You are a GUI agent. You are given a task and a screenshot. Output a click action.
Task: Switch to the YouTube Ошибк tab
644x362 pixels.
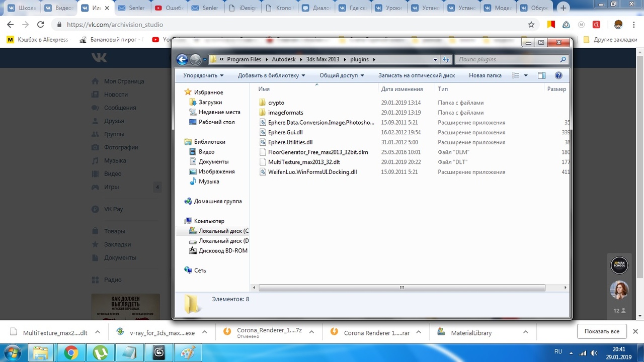click(169, 8)
